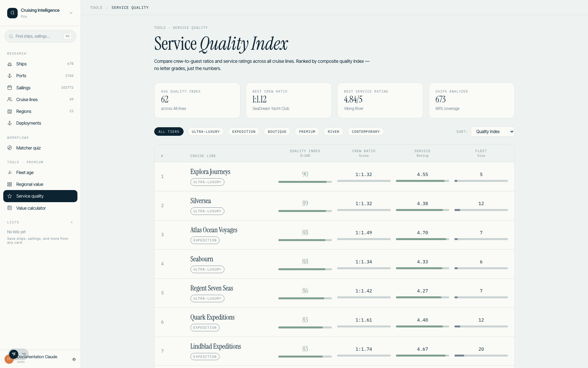
Task: Open Regional value via its grid icon
Action: coord(10,184)
